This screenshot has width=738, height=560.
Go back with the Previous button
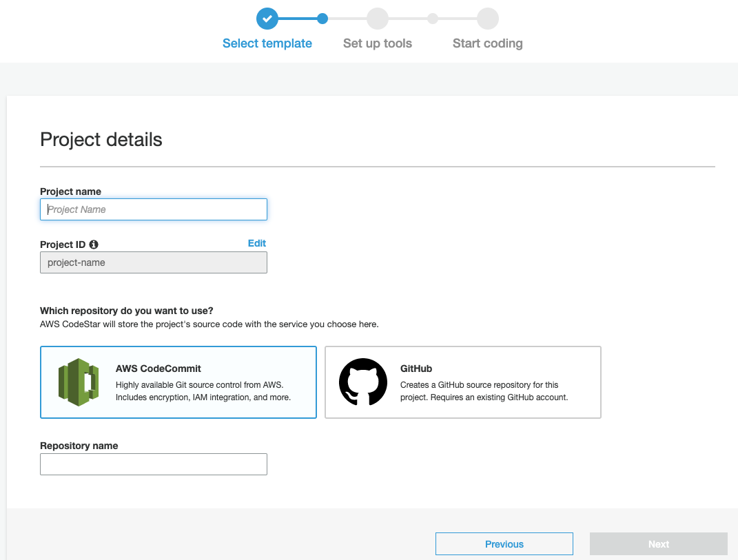pyautogui.click(x=504, y=544)
